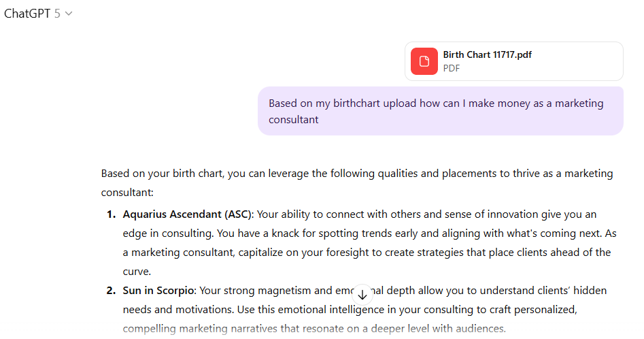Click the intro line "Based on your birth chart"
This screenshot has height=339, width=644.
[x=163, y=174]
